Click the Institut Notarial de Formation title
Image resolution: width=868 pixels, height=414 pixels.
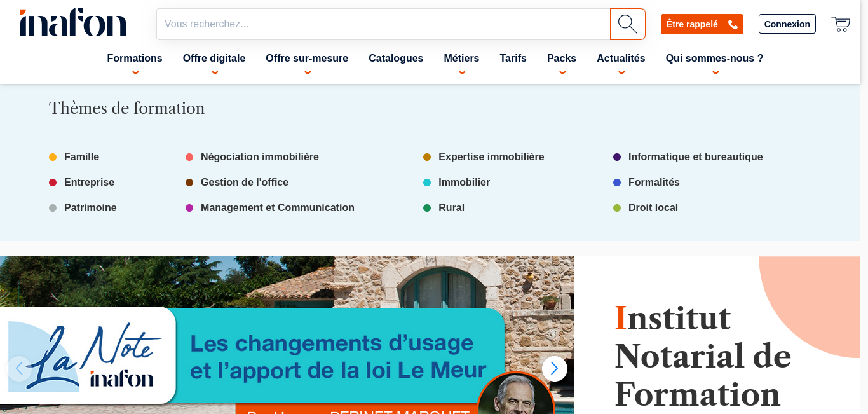pyautogui.click(x=703, y=356)
